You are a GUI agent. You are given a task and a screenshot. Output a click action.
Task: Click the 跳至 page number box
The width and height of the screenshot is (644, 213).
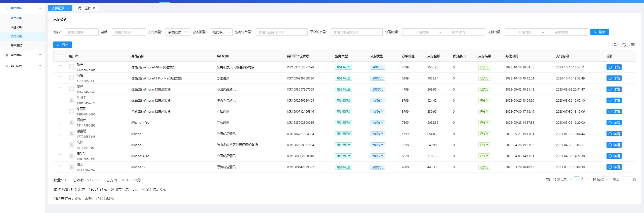[626, 179]
